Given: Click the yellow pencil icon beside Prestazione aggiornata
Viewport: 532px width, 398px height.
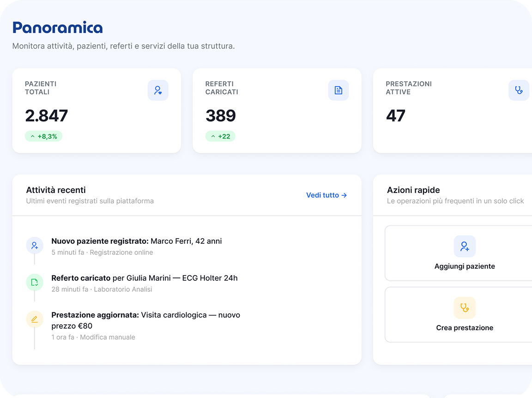Looking at the screenshot, I should (x=35, y=320).
